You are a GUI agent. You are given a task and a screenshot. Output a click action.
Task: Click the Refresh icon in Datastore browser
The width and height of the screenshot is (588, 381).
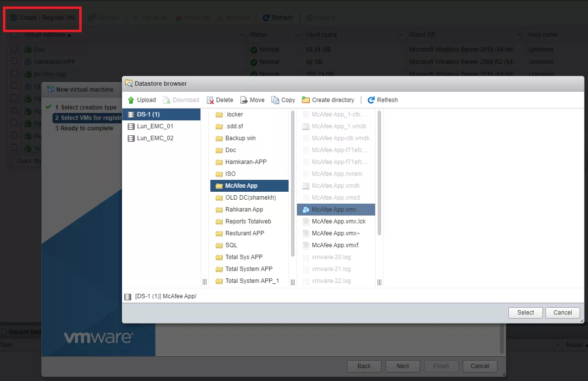(371, 100)
